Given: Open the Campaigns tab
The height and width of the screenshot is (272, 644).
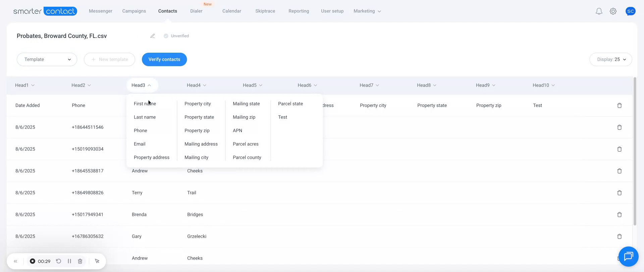Looking at the screenshot, I should (134, 11).
